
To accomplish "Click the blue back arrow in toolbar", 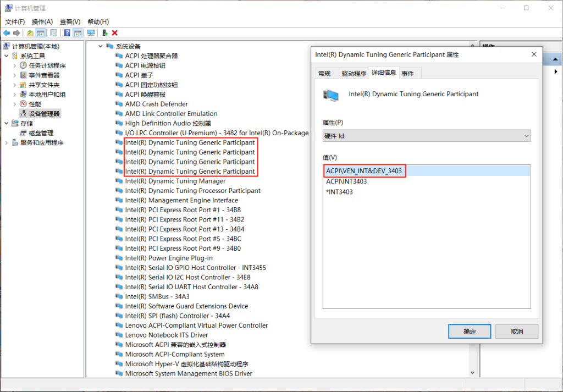I will click(x=7, y=33).
